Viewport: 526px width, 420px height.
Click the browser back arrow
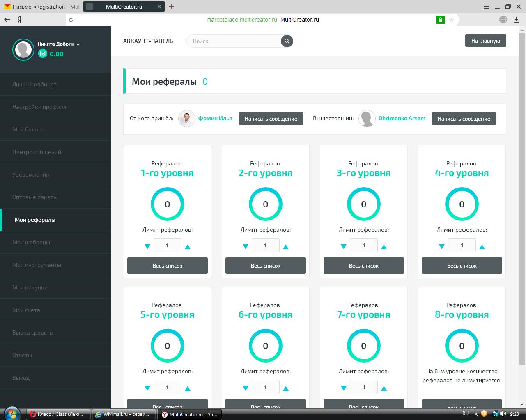pos(7,20)
